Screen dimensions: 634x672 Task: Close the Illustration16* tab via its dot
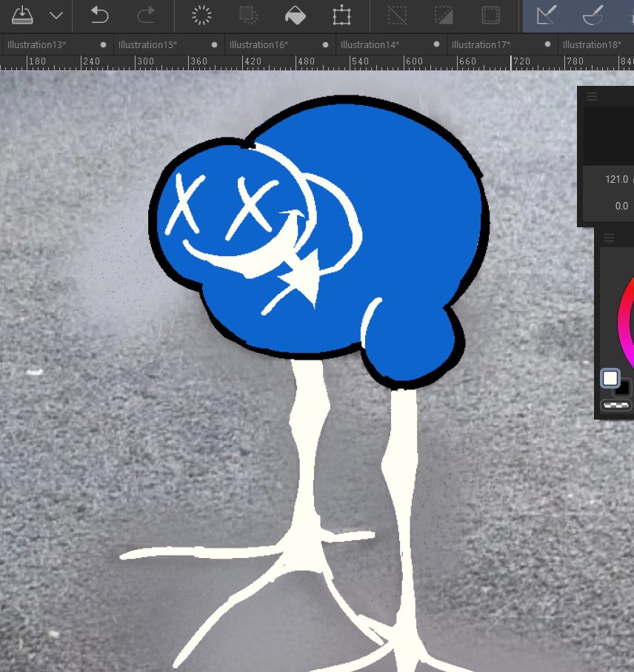(325, 44)
